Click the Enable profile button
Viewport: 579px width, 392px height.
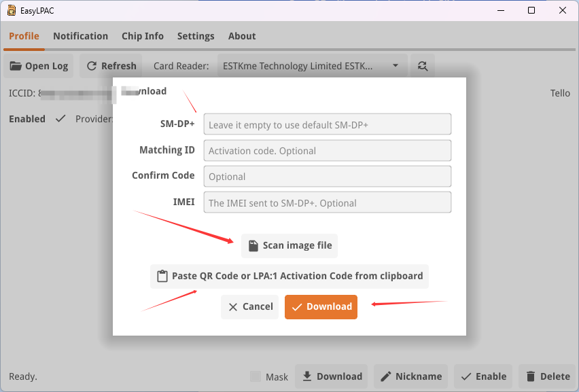pyautogui.click(x=483, y=376)
